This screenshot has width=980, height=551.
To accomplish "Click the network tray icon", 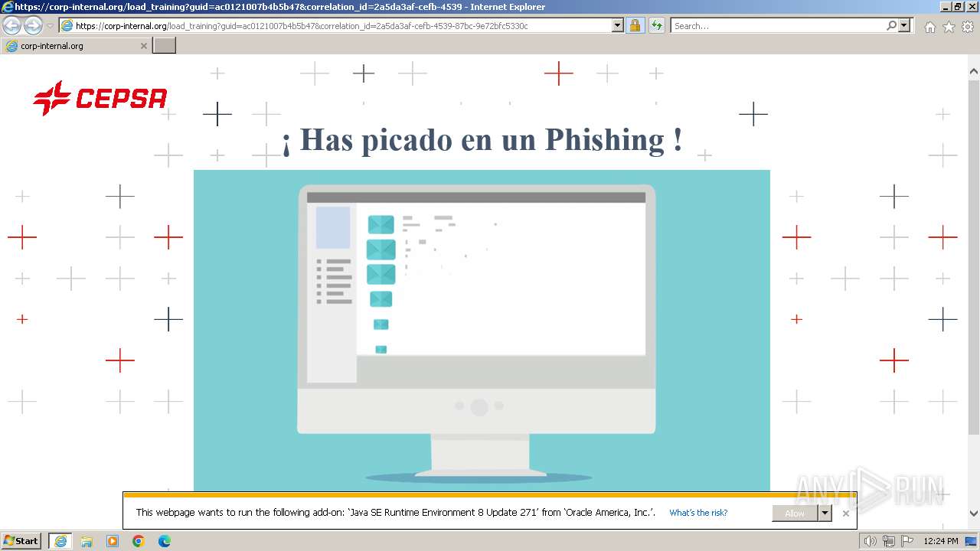I will (889, 541).
